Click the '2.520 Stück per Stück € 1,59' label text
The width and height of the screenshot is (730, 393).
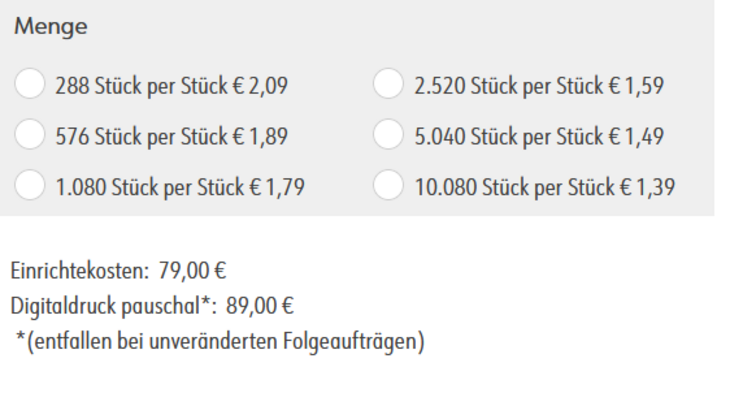click(539, 86)
